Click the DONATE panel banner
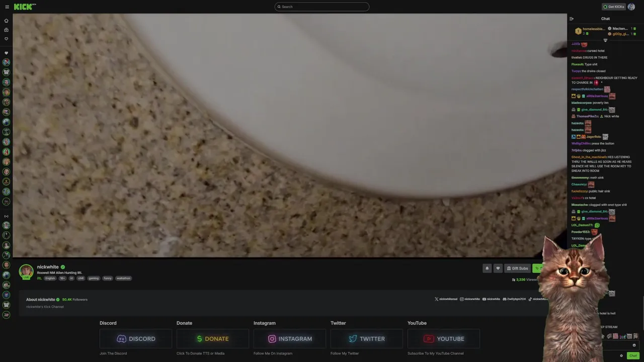Viewport: 644px width, 362px height. click(213, 338)
